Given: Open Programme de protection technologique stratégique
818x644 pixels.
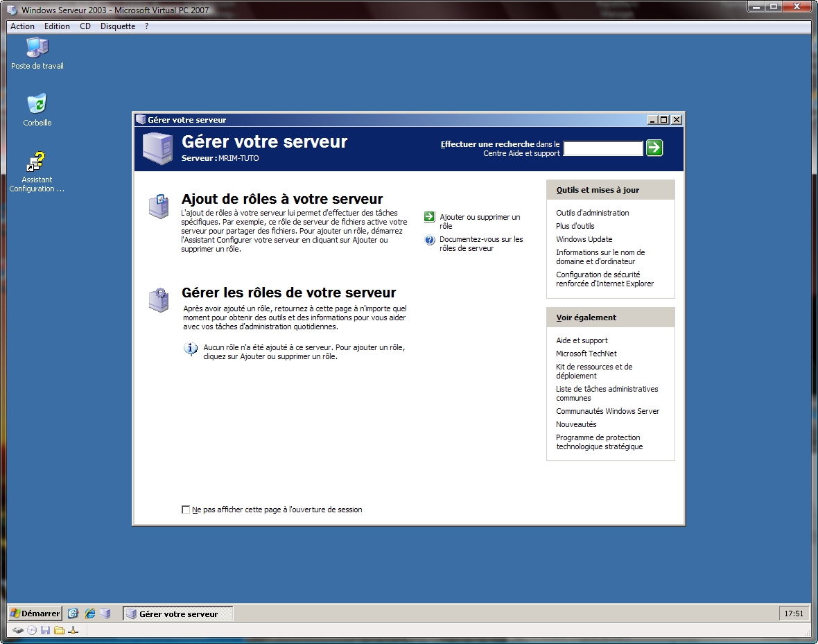Looking at the screenshot, I should tap(599, 442).
